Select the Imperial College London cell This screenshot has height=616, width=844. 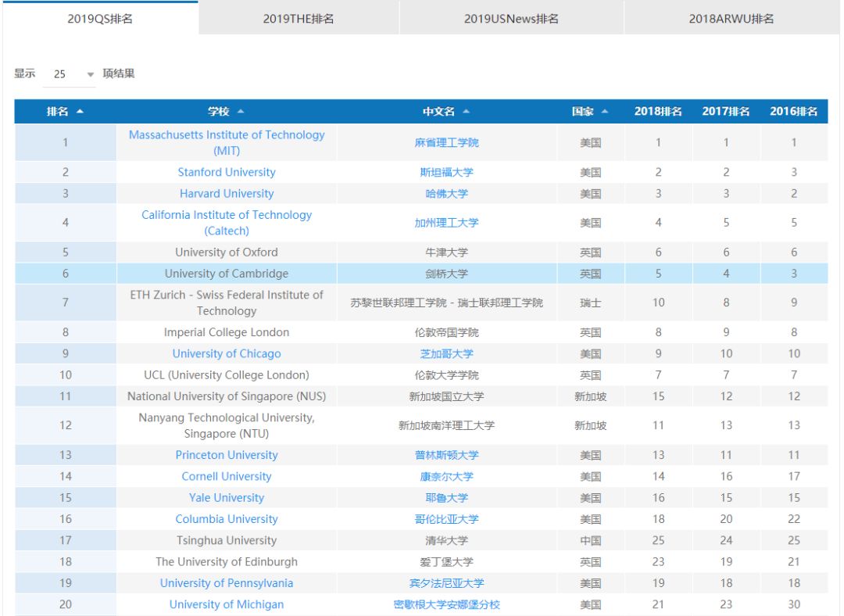227,332
